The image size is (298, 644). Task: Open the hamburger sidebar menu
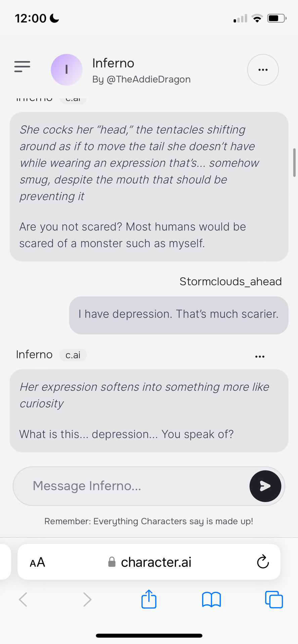[x=22, y=66]
